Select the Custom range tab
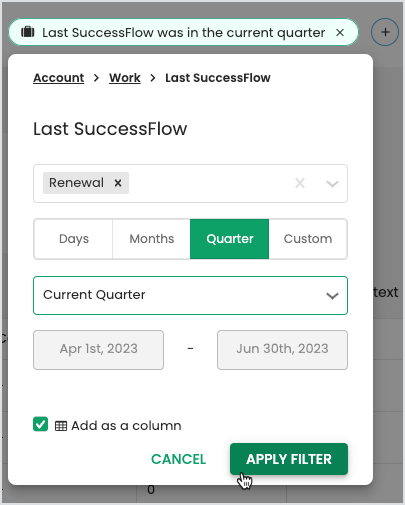The image size is (405, 505). click(x=308, y=239)
